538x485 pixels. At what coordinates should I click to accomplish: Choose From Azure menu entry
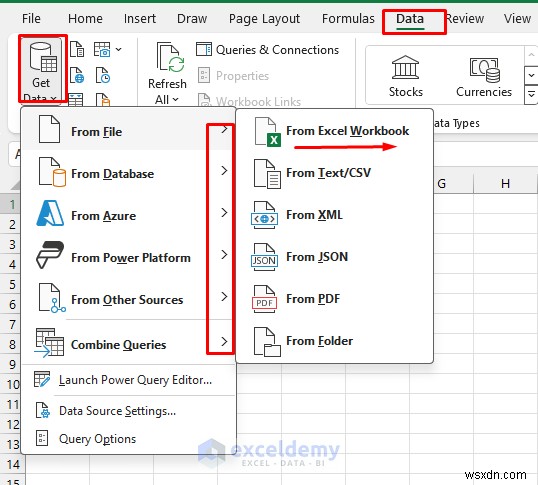point(129,214)
